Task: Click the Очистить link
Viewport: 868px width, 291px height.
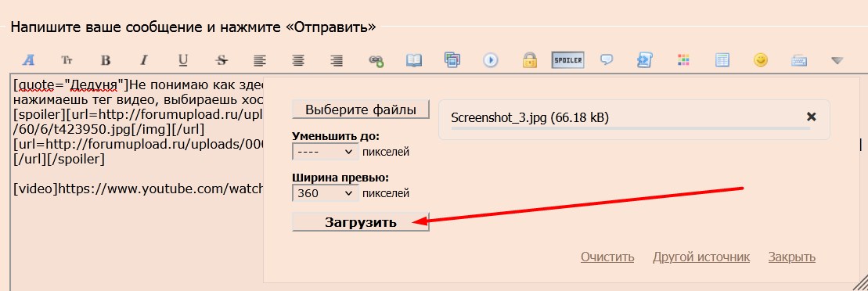Action: pyautogui.click(x=607, y=257)
